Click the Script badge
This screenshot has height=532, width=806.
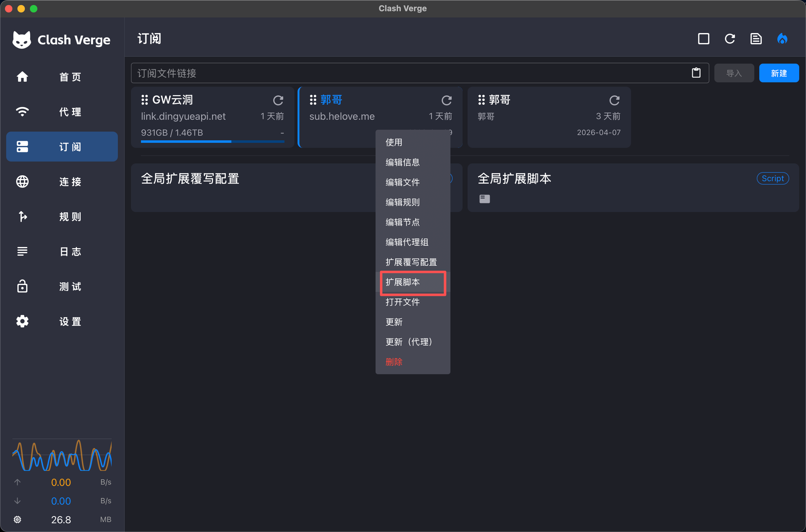[773, 178]
